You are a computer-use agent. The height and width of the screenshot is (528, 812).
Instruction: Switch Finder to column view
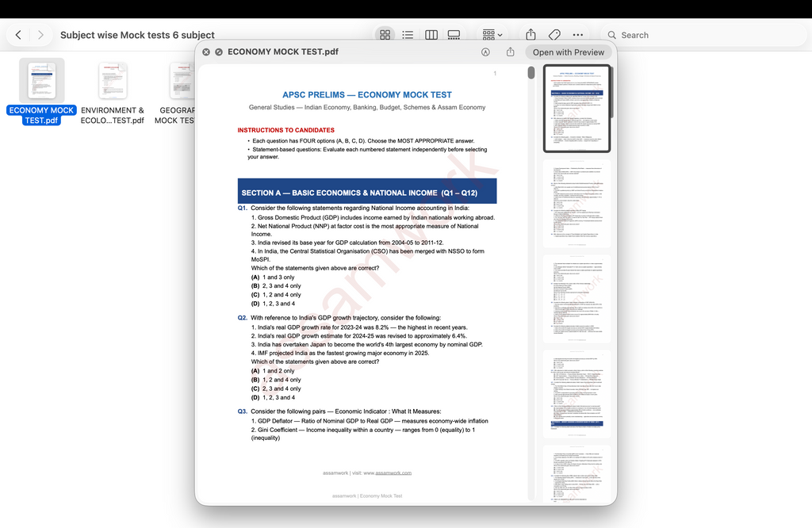tap(431, 35)
